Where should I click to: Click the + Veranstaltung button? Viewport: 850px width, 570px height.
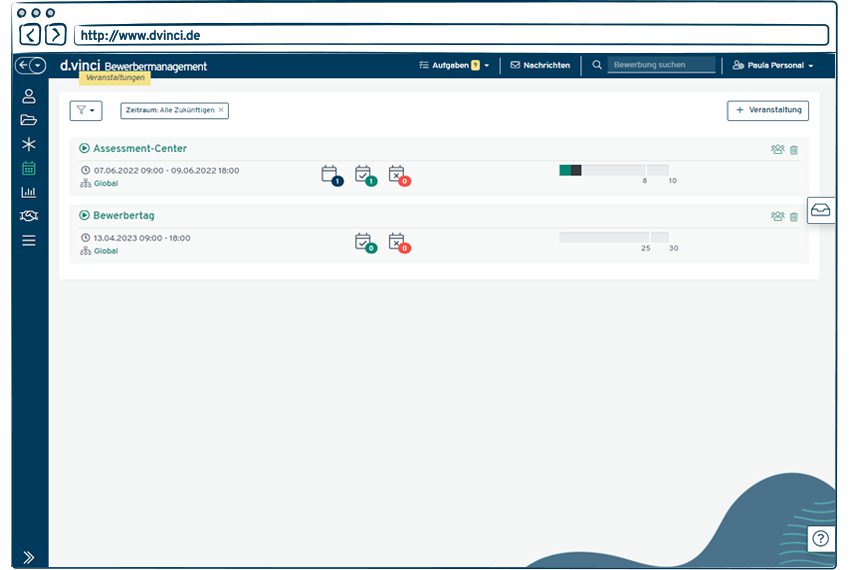point(768,110)
